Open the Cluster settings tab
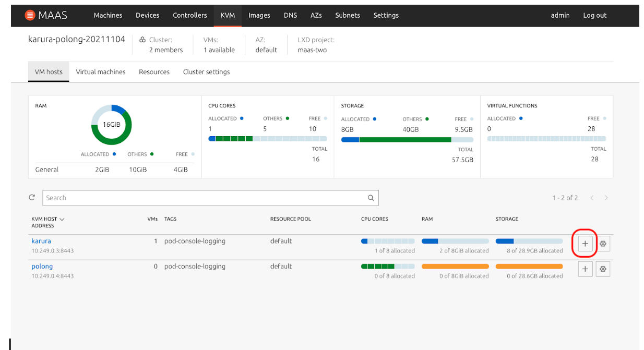 click(206, 72)
